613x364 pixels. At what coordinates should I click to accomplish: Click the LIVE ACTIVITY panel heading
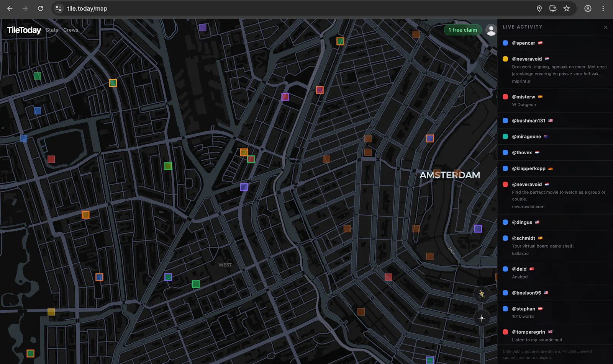pyautogui.click(x=523, y=27)
